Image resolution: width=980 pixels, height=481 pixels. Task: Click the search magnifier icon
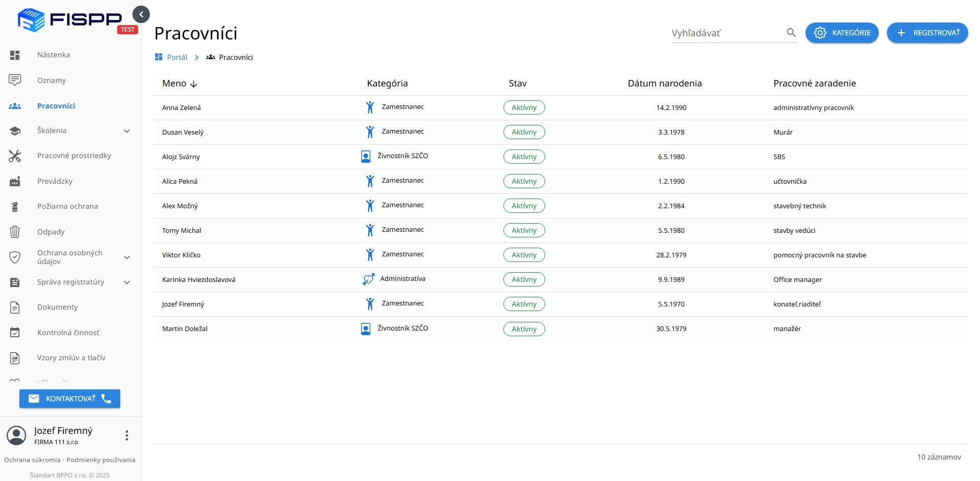click(791, 33)
